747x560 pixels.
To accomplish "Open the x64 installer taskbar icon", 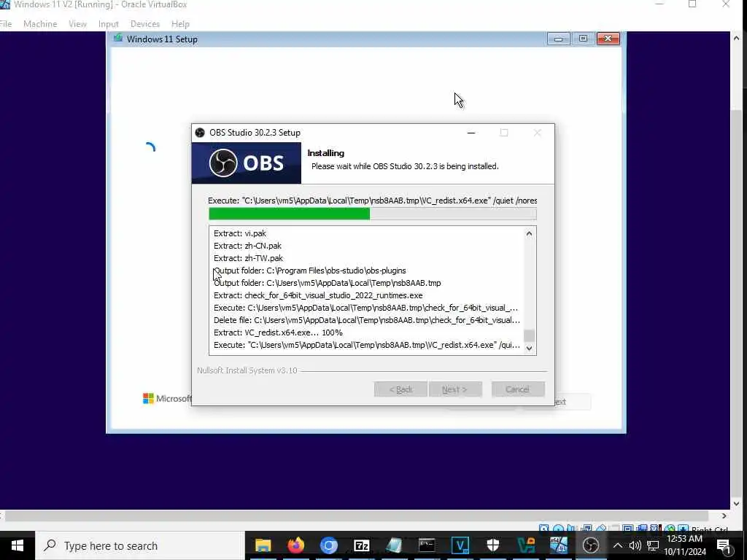I will [x=558, y=545].
